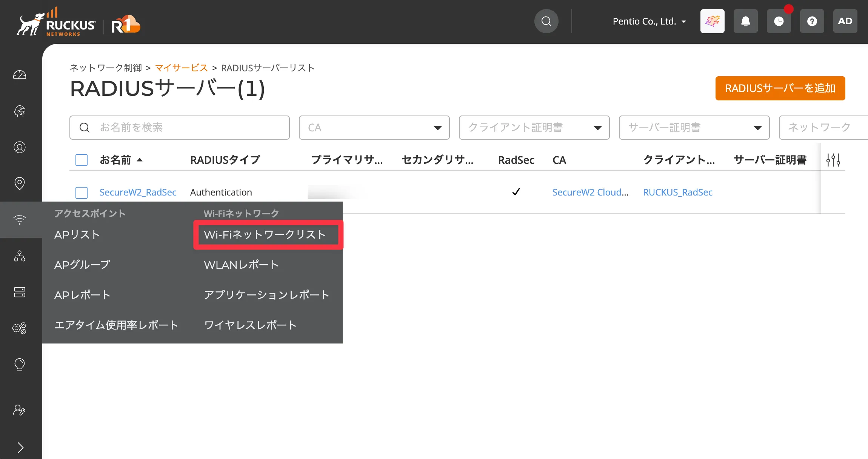This screenshot has width=868, height=459.
Task: Select APリスト menu item
Action: click(77, 235)
